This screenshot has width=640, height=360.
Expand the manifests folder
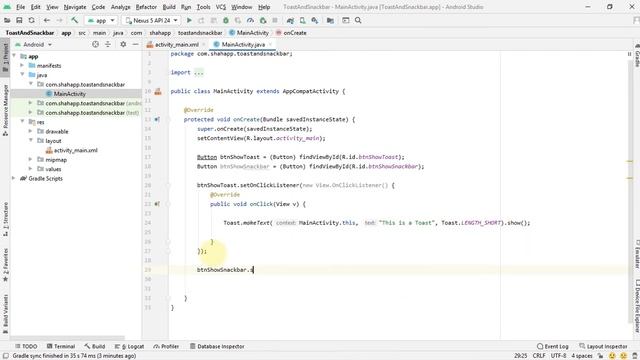(x=22, y=65)
